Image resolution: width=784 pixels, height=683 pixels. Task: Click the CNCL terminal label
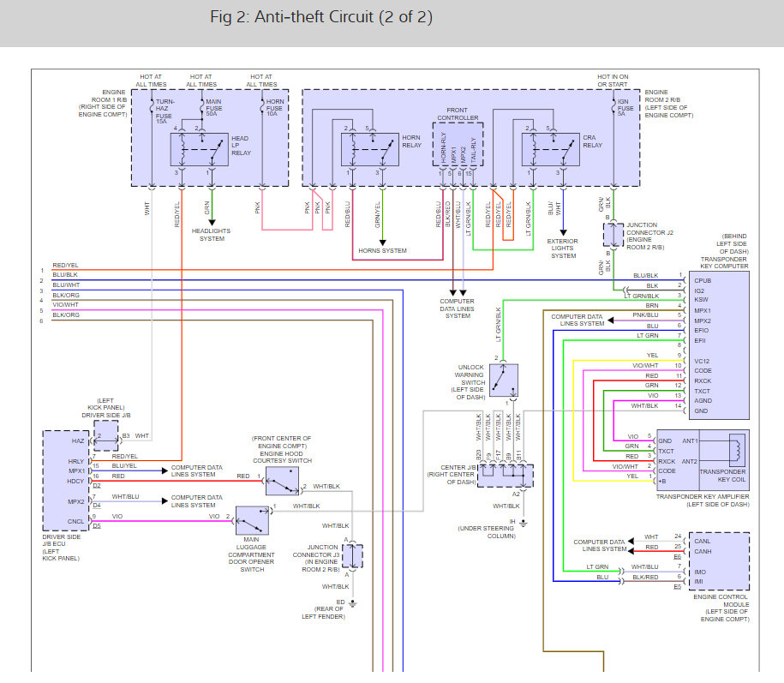(76, 522)
